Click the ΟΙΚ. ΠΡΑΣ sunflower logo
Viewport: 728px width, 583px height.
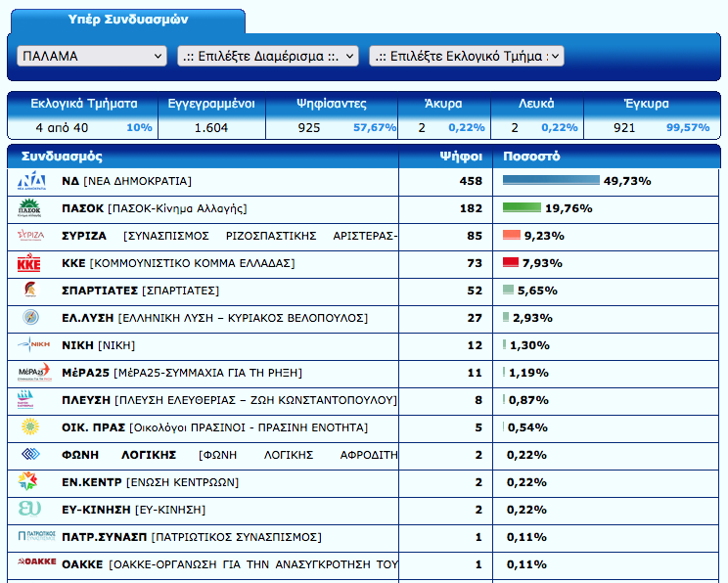tap(30, 427)
